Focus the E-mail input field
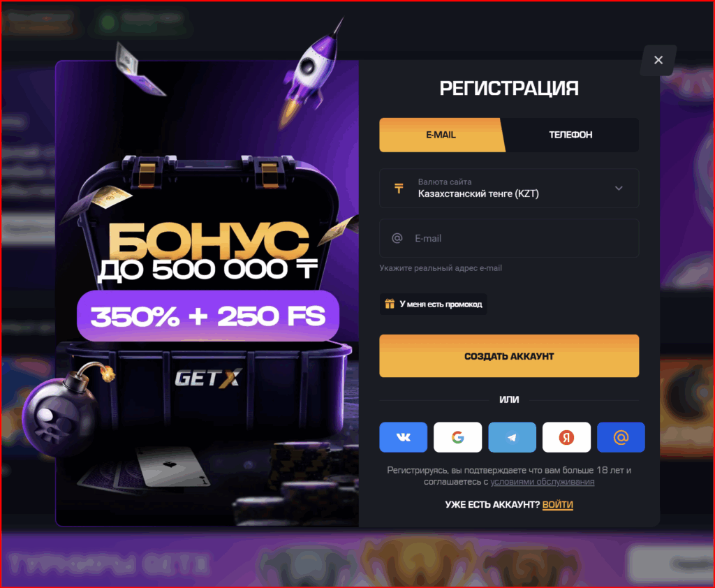This screenshot has height=588, width=715. tap(509, 238)
